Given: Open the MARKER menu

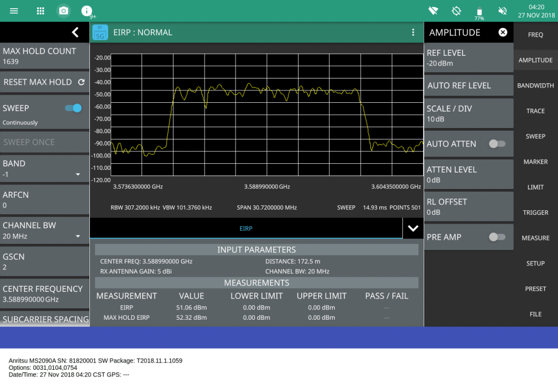Looking at the screenshot, I should 535,162.
